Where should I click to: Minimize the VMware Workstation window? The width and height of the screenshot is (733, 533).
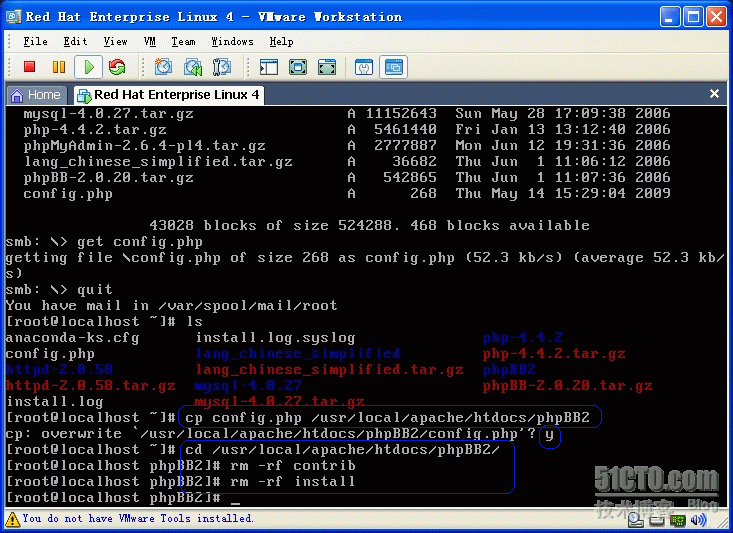(x=670, y=17)
